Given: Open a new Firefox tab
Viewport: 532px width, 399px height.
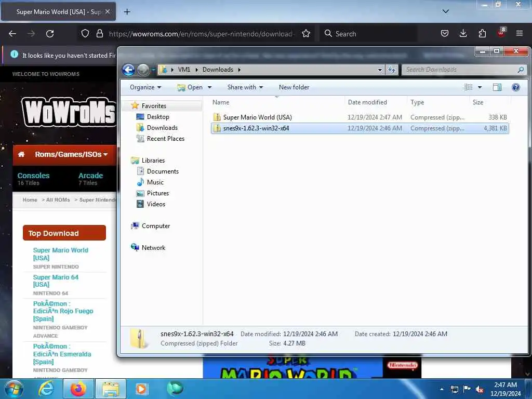Looking at the screenshot, I should coord(127,12).
